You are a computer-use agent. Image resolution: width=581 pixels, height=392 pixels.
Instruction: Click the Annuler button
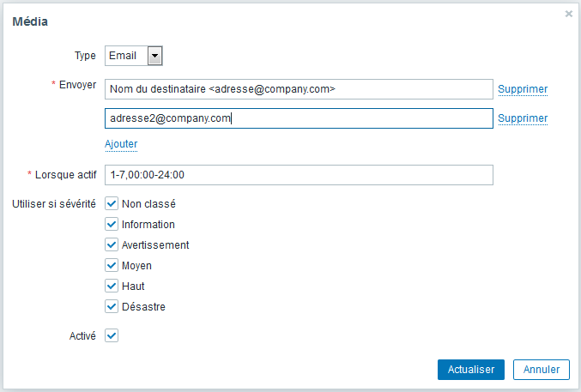point(542,370)
